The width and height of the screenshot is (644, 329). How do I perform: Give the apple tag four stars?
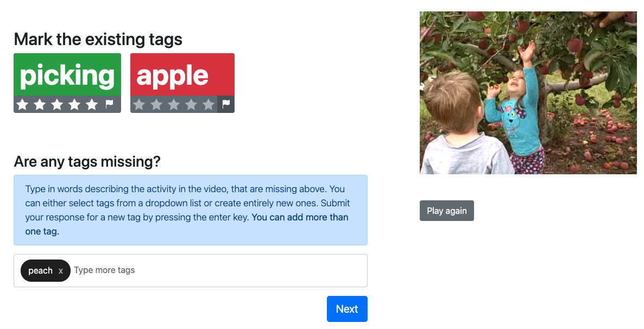[191, 104]
